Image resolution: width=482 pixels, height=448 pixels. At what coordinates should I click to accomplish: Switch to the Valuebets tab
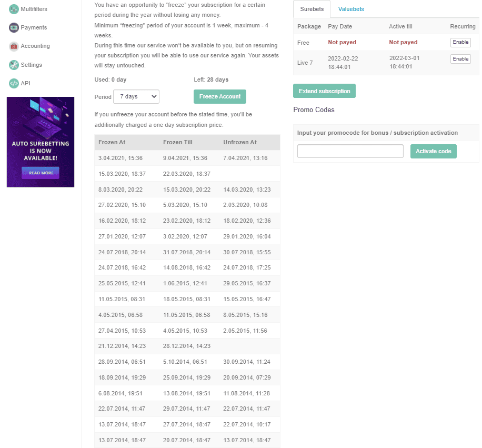[x=351, y=9]
